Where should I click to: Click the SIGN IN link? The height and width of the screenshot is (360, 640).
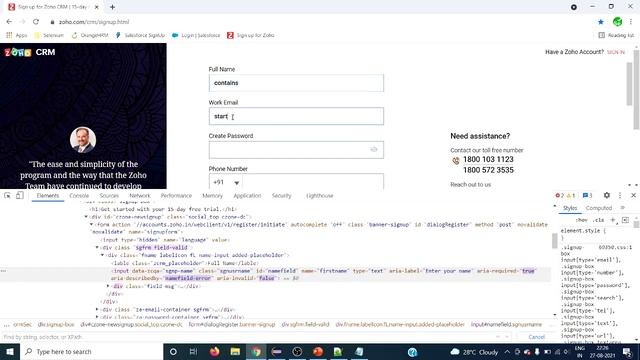click(x=616, y=52)
